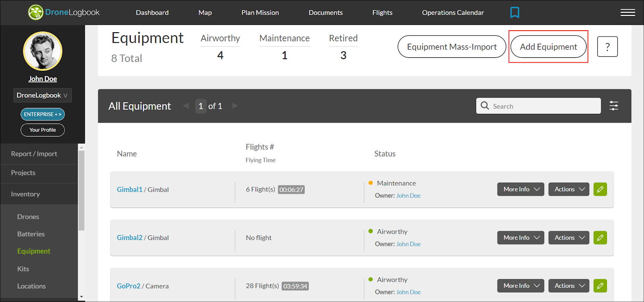This screenshot has height=302, width=644.
Task: Filter by Airworthy status tab
Action: (220, 47)
